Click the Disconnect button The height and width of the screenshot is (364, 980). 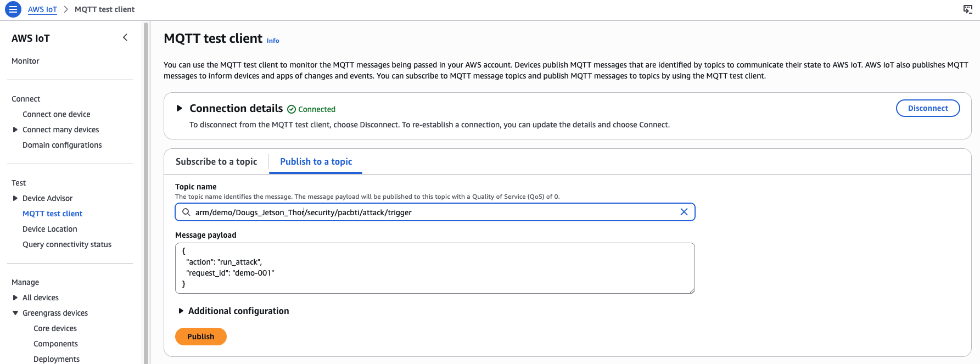(928, 108)
